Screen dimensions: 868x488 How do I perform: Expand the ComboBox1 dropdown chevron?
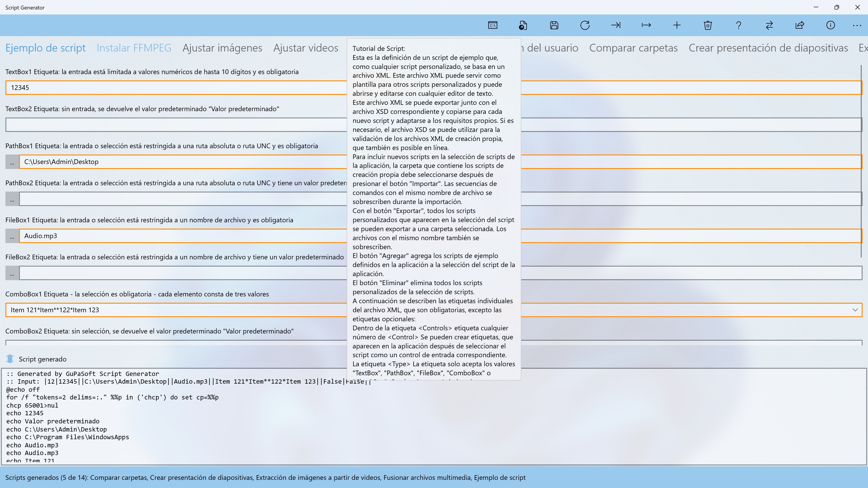855,310
